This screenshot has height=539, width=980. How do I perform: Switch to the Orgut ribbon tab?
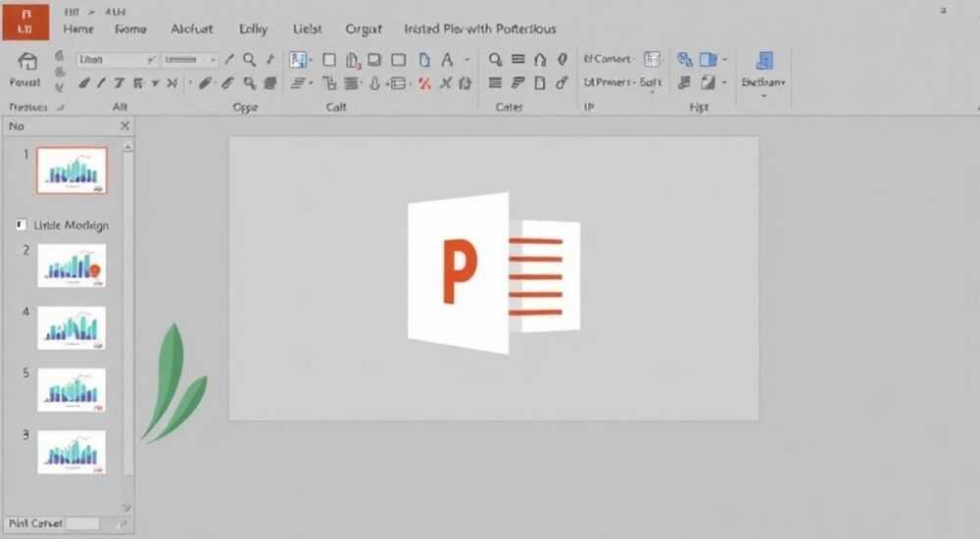tap(364, 28)
